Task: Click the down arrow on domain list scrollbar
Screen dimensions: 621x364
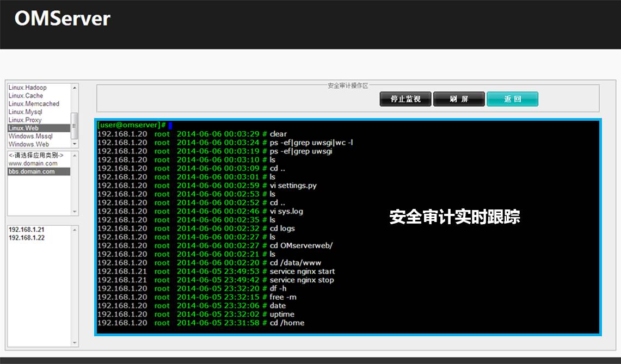Action: tap(73, 212)
